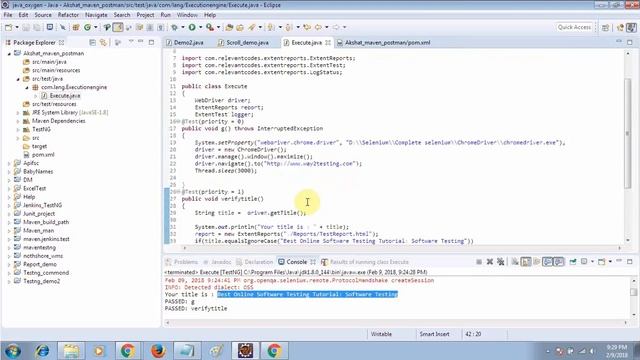
Task: Select pom.xml in Package Explorer tree
Action: pos(43,155)
